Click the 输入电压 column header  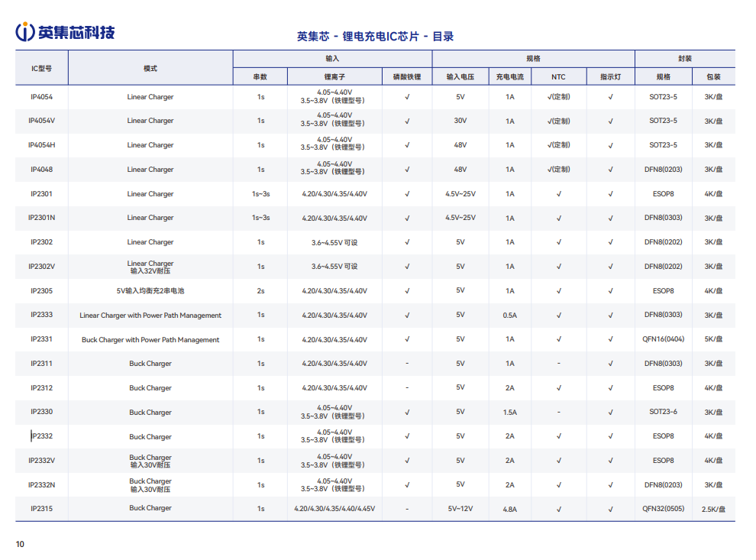click(x=460, y=76)
